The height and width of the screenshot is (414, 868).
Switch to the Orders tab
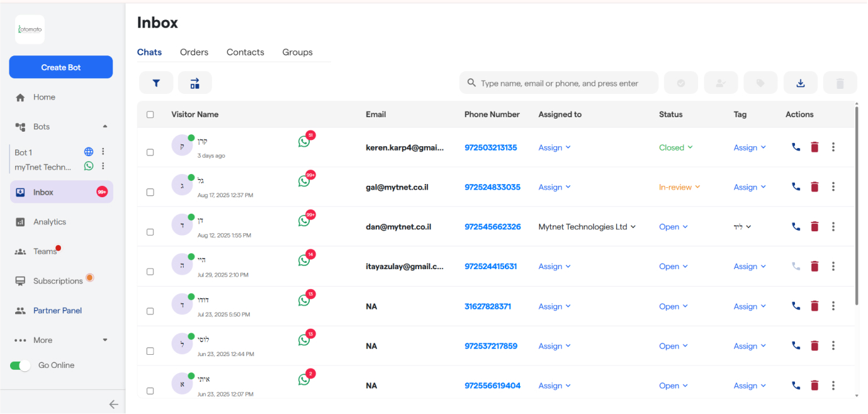click(x=194, y=52)
